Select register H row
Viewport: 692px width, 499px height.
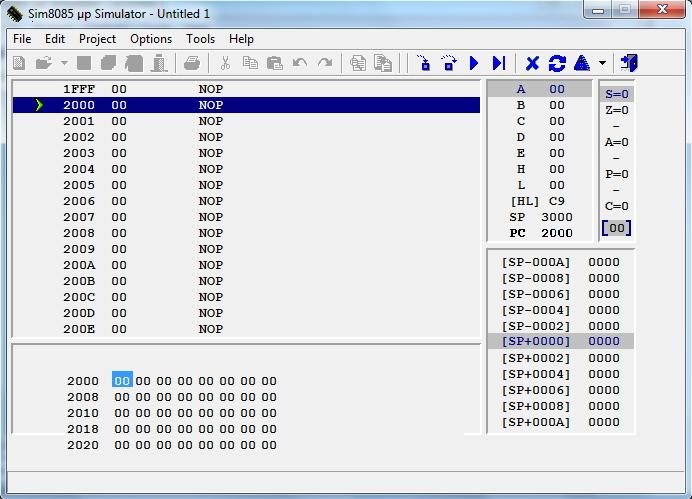coord(540,169)
